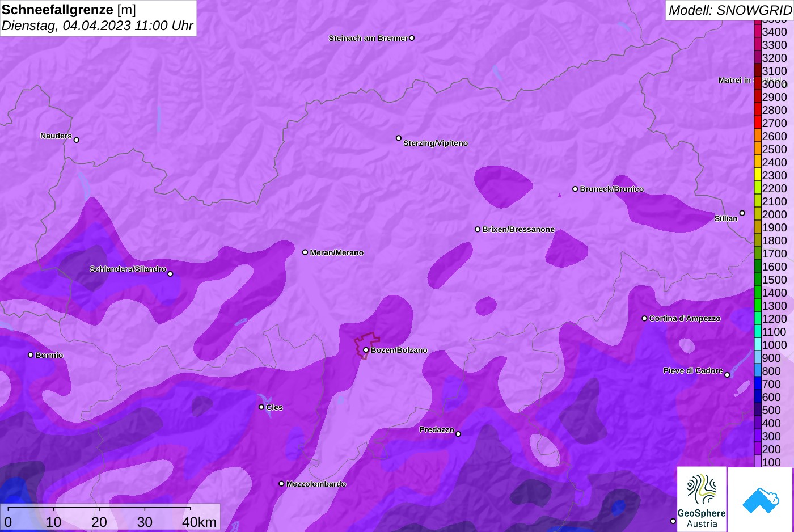
Task: Click the Sillian marker dot
Action: (742, 213)
